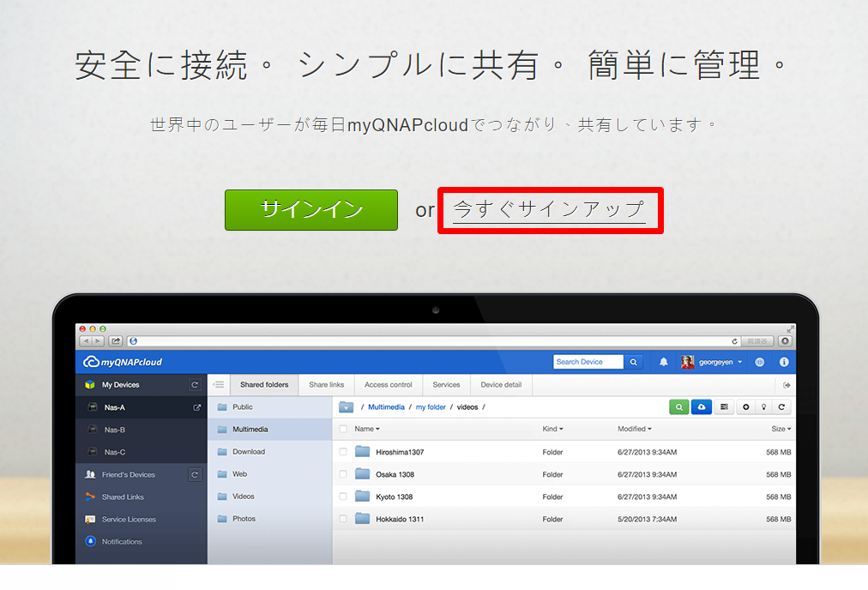Open the Public shared folder
Viewport: 868px width, 590px height.
pyautogui.click(x=269, y=406)
